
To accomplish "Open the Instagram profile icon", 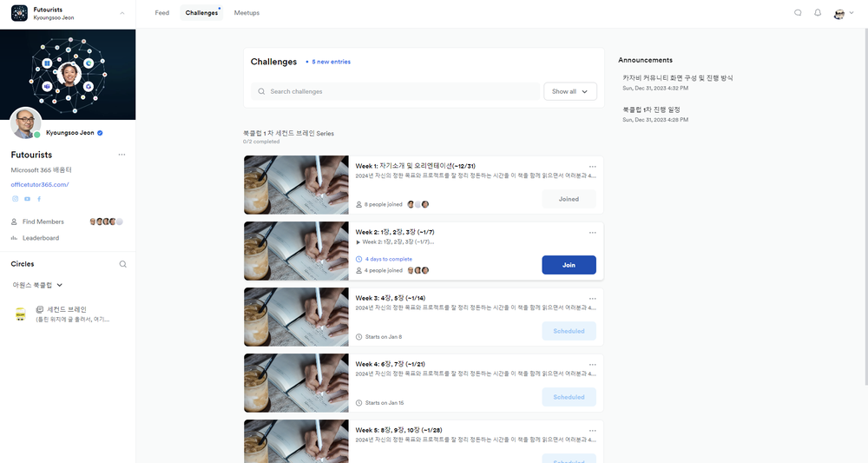I will coord(15,199).
